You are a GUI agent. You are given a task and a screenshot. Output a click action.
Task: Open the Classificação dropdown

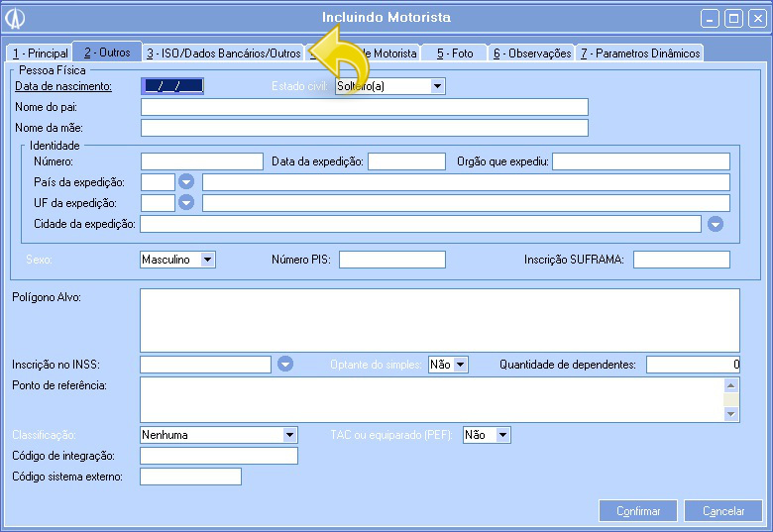point(289,435)
